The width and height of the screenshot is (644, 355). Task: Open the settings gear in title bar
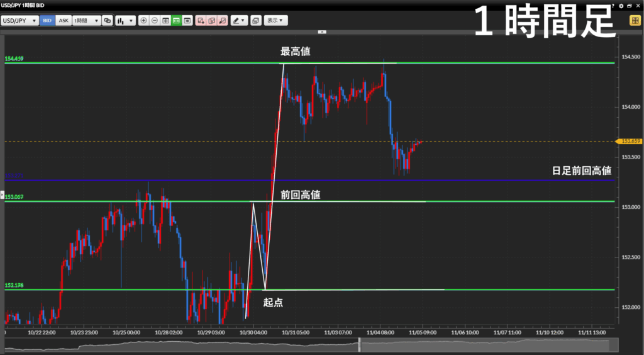[621, 6]
